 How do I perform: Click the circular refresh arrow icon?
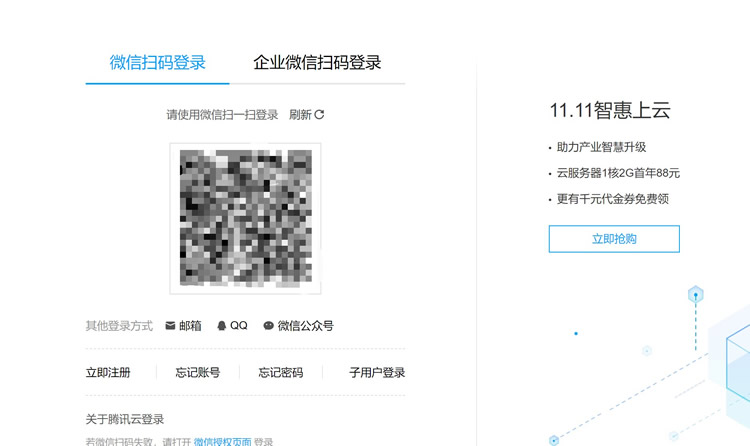[320, 115]
